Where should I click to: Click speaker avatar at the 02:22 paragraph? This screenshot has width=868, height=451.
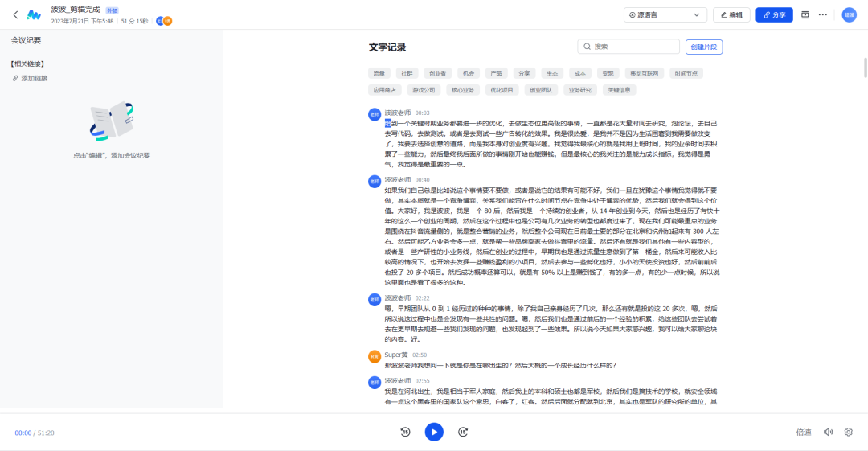(375, 299)
